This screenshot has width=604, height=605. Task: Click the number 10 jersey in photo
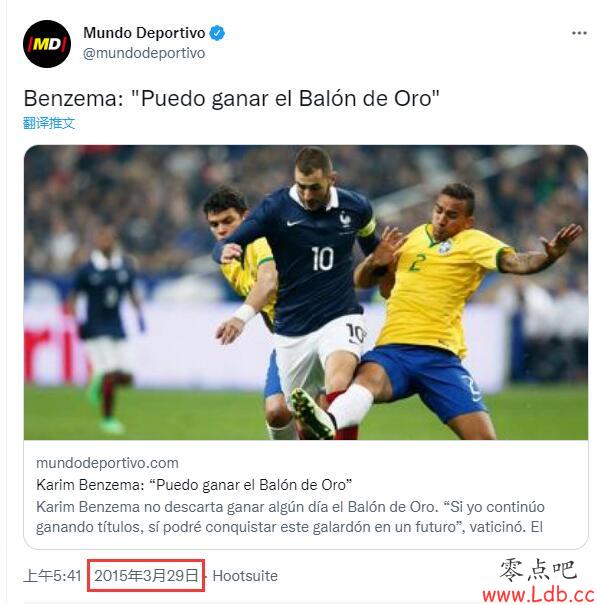[x=322, y=258]
